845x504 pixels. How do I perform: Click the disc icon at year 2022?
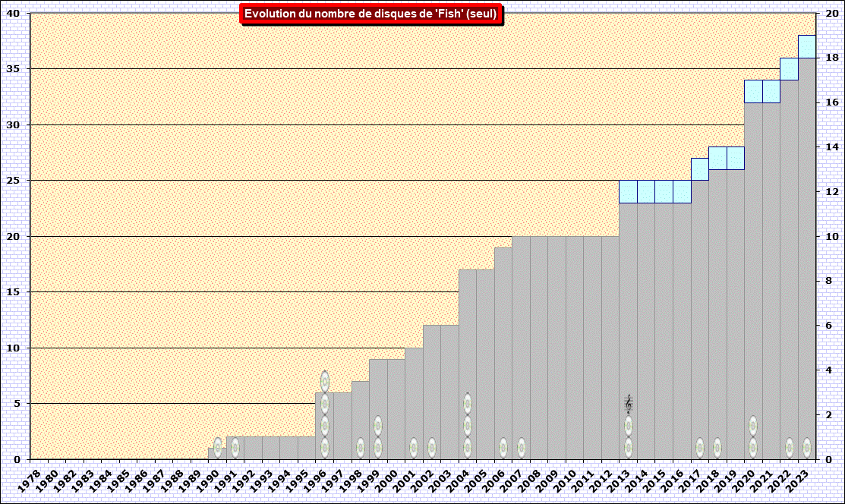pos(790,447)
